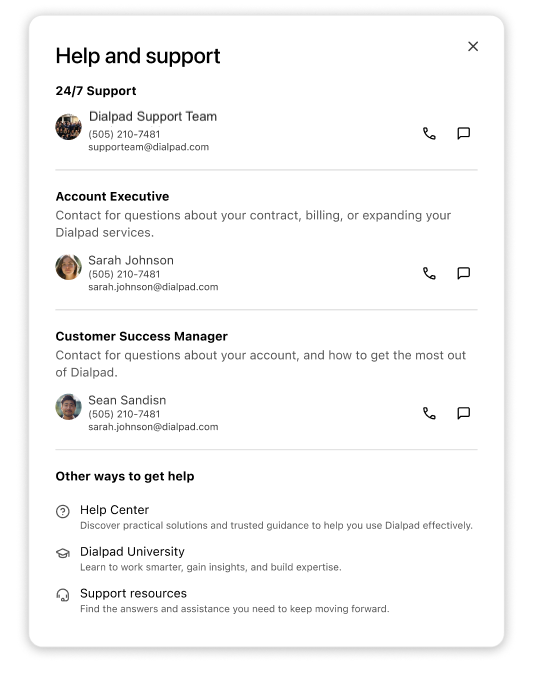Open the Help Center link
542x674 pixels.
(114, 510)
